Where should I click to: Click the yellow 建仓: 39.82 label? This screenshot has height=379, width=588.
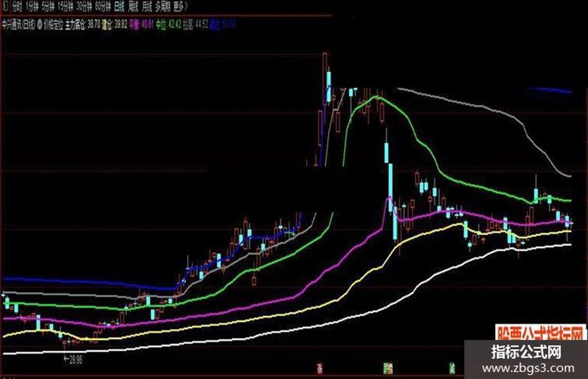click(114, 25)
